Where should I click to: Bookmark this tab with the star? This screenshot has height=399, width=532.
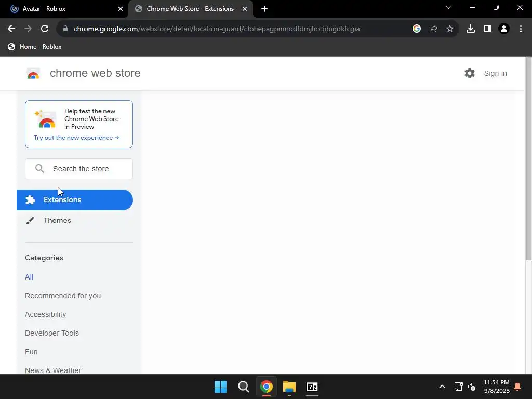pos(450,29)
